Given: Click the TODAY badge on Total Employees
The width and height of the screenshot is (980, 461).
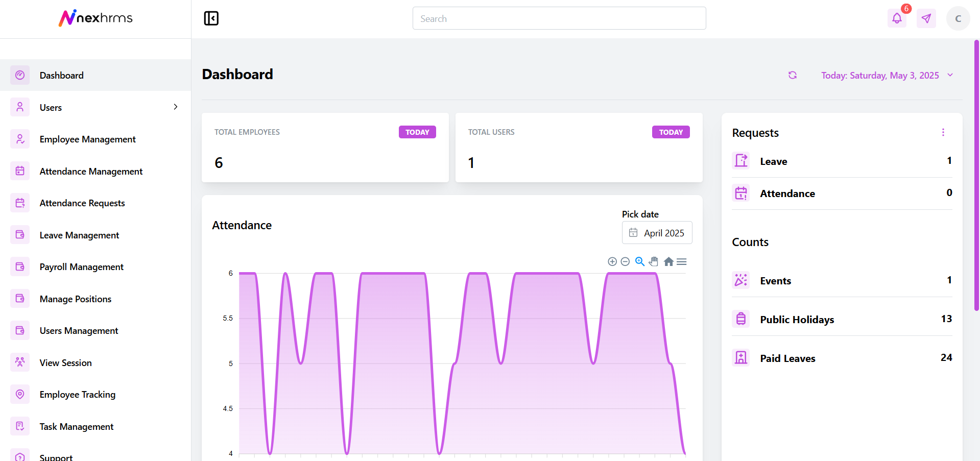Looking at the screenshot, I should pyautogui.click(x=417, y=132).
